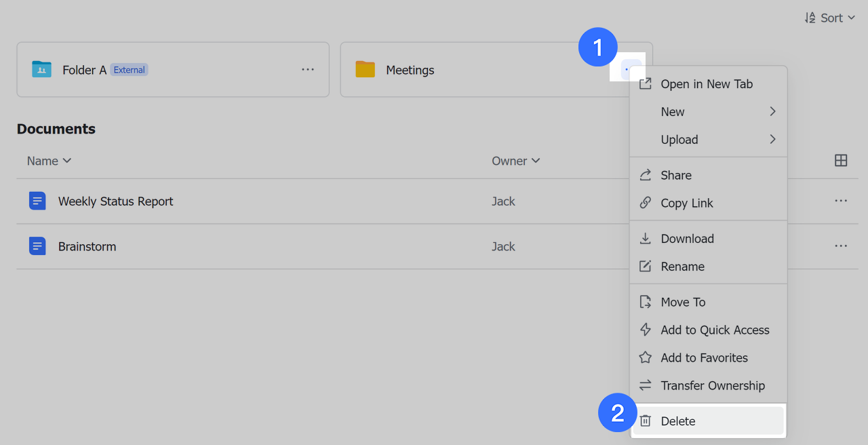
Task: Open the Name column sort dropdown
Action: 67,161
